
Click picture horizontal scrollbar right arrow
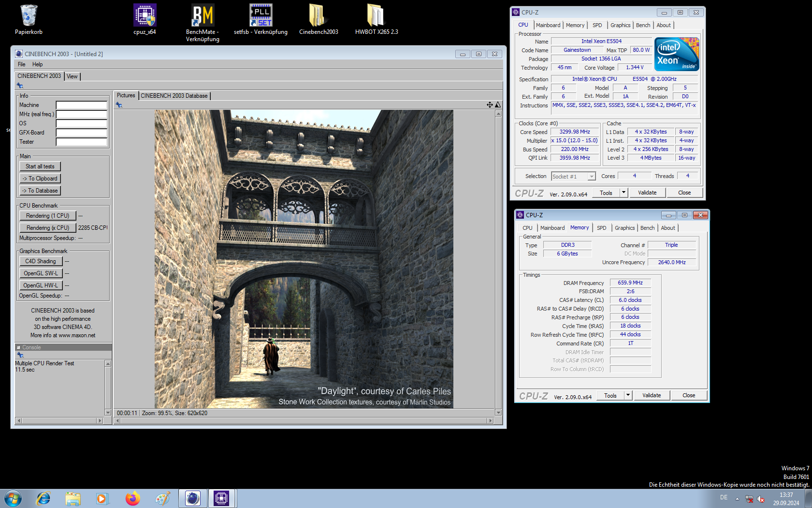click(x=491, y=421)
